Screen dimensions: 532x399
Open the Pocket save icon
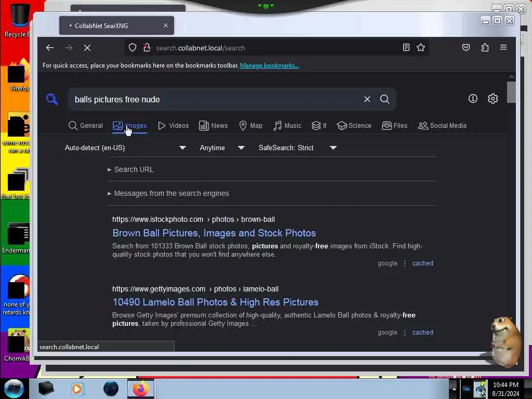coord(466,47)
